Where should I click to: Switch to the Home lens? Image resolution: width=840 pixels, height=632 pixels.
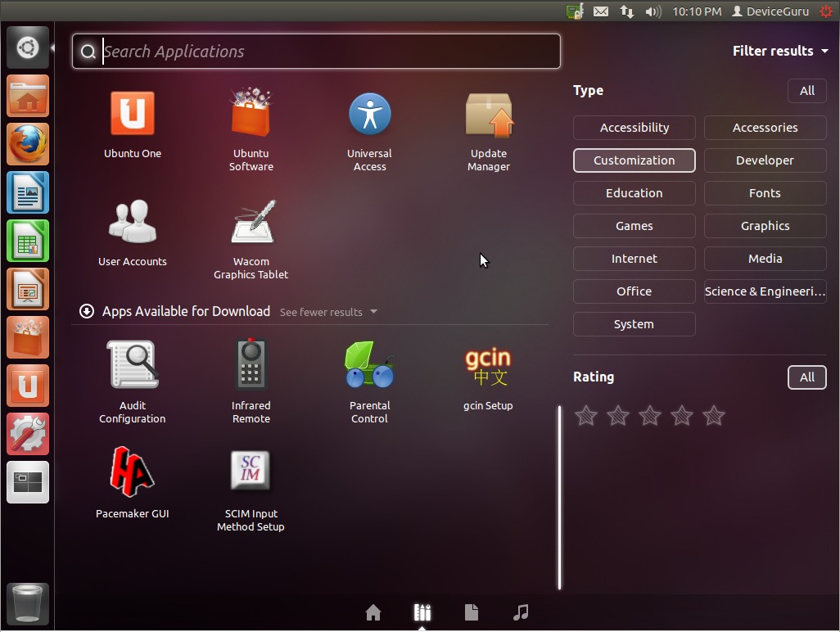pyautogui.click(x=373, y=612)
